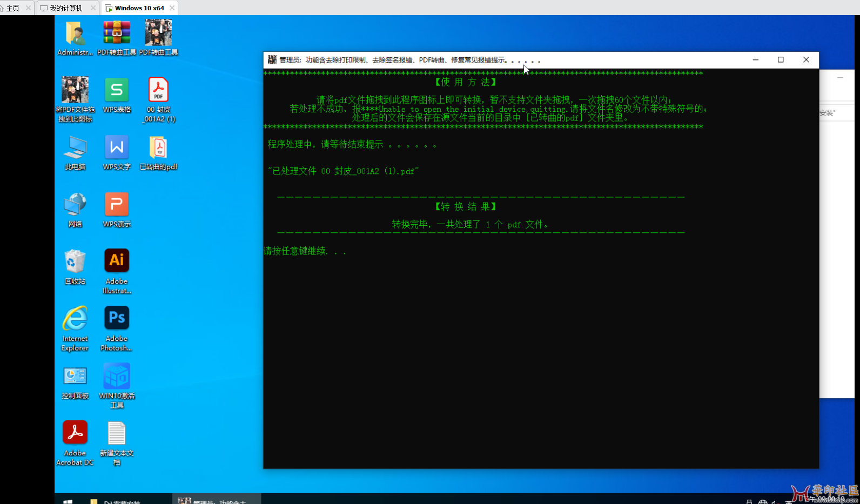The height and width of the screenshot is (504, 860).
Task: Select the 此电脑 desktop icon
Action: tap(75, 147)
